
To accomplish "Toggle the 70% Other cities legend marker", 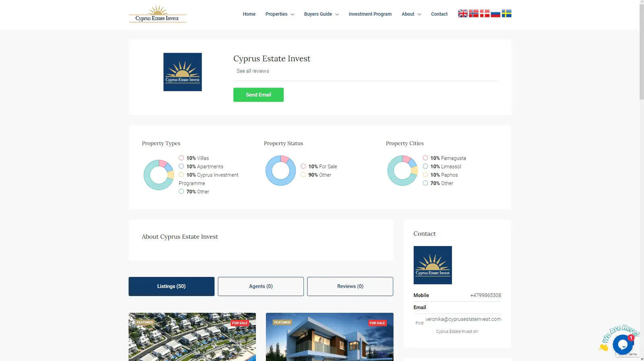I will [x=425, y=183].
